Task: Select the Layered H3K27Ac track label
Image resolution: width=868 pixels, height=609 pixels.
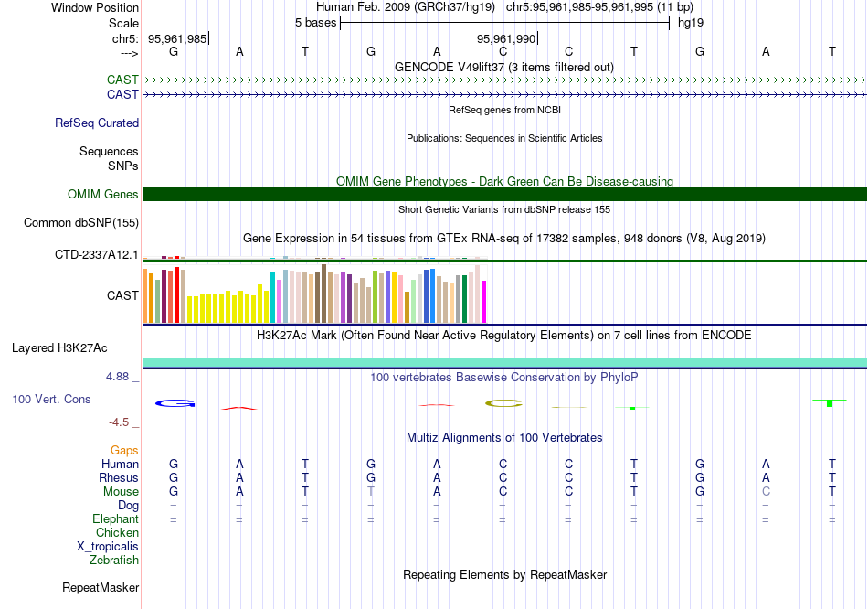Action: click(59, 348)
